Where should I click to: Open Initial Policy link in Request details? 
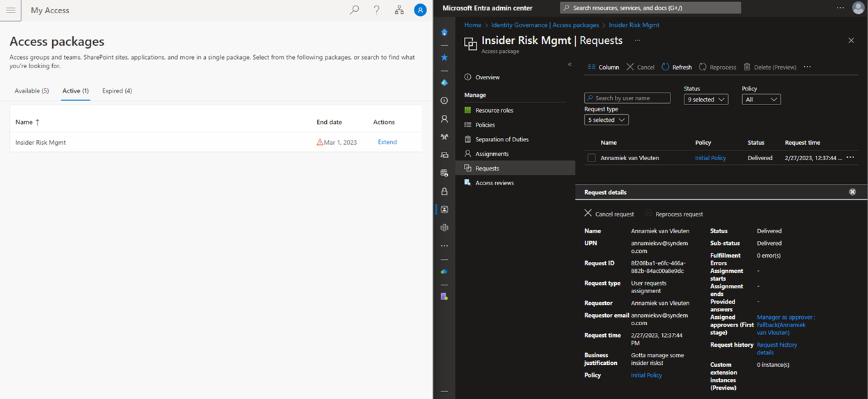click(x=646, y=375)
